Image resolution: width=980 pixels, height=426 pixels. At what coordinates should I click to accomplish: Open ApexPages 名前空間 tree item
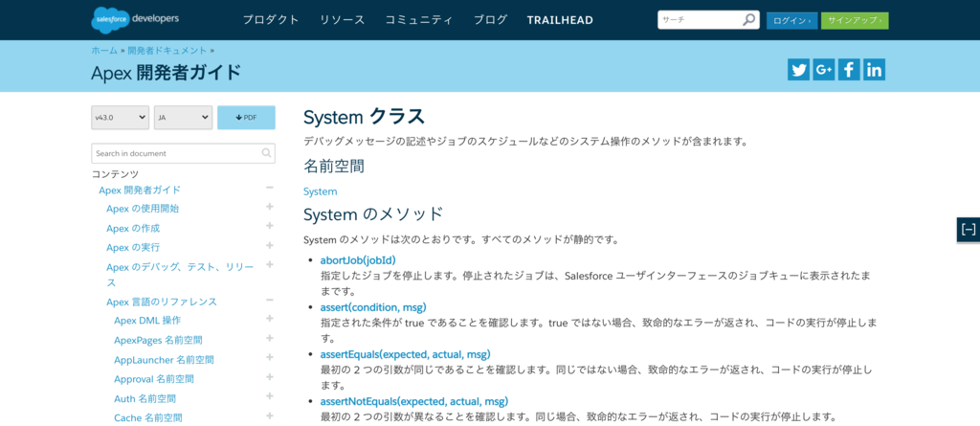pyautogui.click(x=158, y=341)
